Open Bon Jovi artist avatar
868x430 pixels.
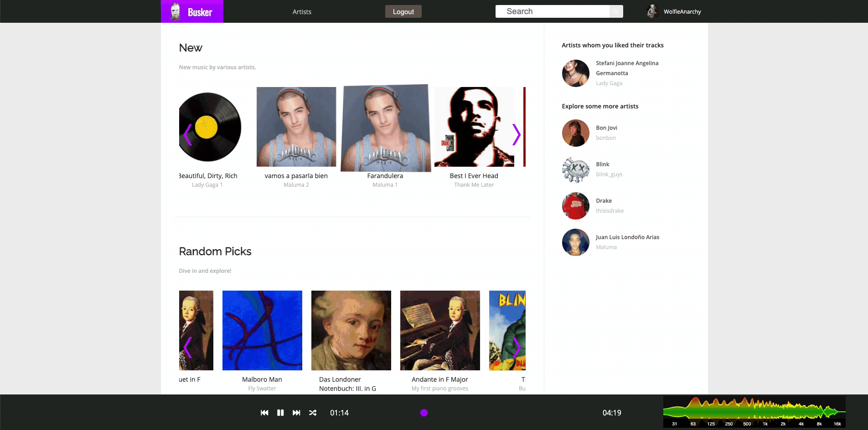pos(576,133)
